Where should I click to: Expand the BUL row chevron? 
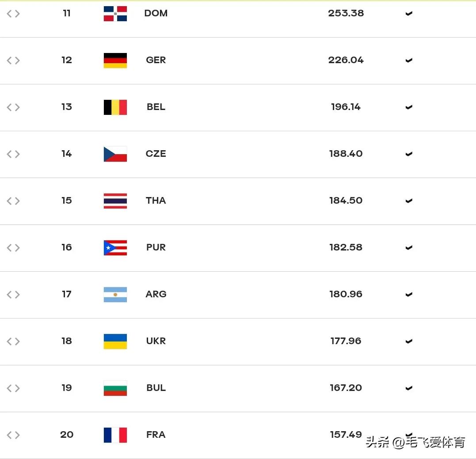[x=409, y=388]
